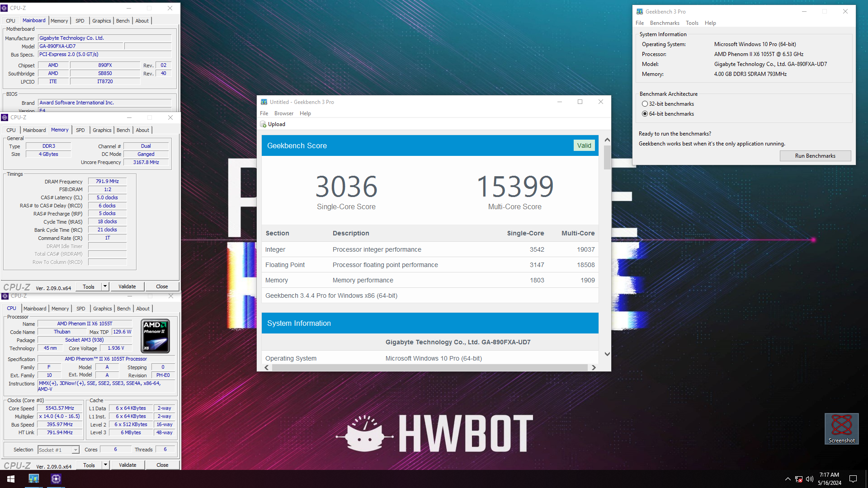Viewport: 868px width, 488px height.
Task: Switch to Bench tab in Mainboard CPU-Z window
Action: point(123,21)
